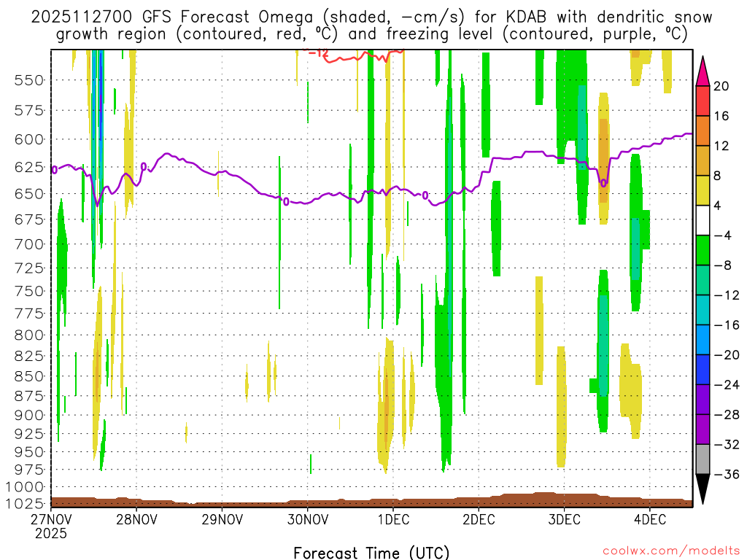Click the 28NOV date label
The image size is (747, 560).
pyautogui.click(x=136, y=519)
